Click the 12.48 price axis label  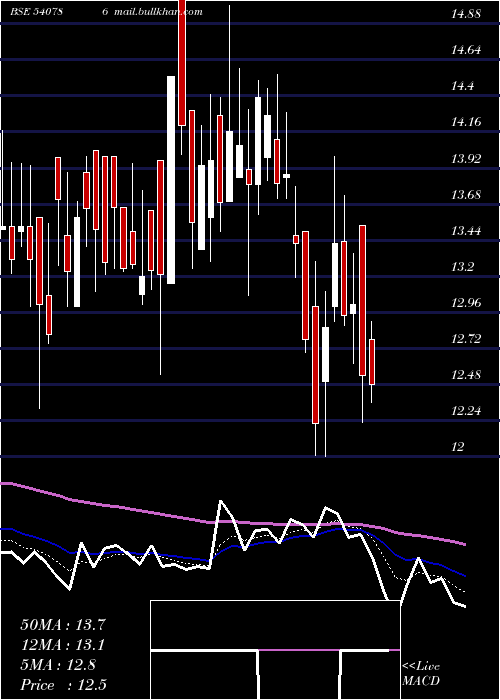pyautogui.click(x=466, y=375)
